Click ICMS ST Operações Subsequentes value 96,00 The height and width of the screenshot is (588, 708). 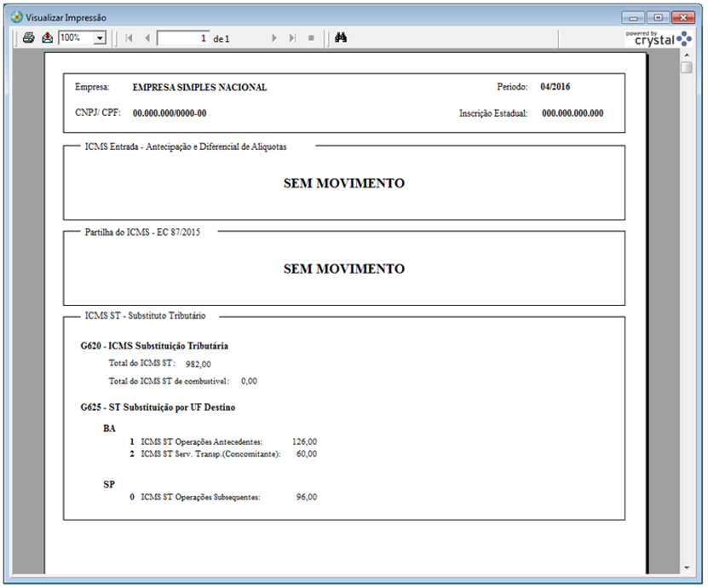307,497
